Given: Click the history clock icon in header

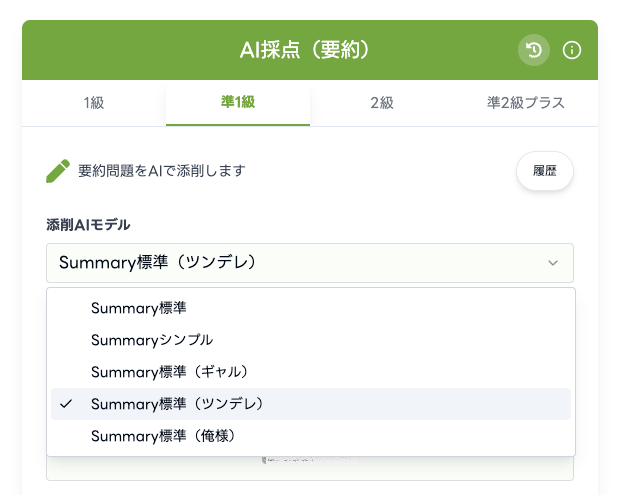Looking at the screenshot, I should point(534,50).
